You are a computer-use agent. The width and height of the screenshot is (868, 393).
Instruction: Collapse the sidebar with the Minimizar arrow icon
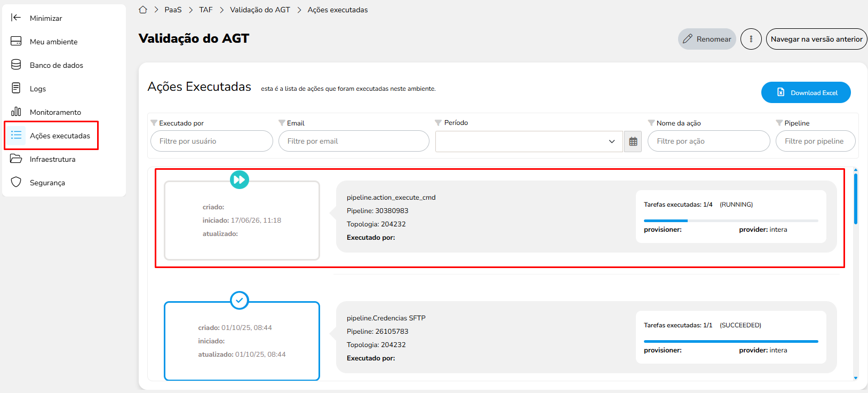[16, 18]
